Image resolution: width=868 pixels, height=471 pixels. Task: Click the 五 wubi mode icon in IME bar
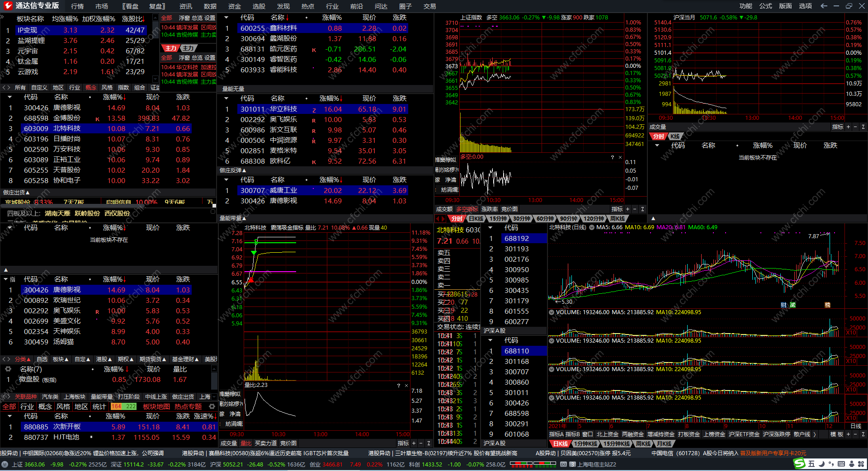[811, 464]
